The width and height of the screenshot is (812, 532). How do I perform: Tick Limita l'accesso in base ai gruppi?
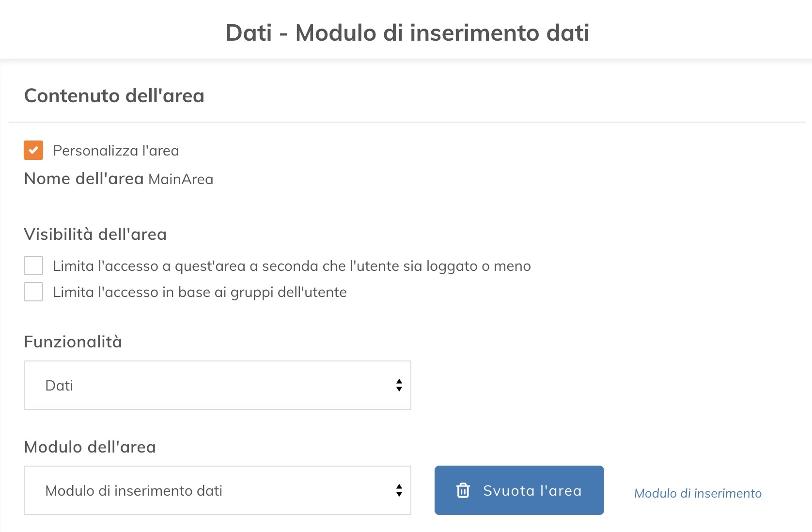pyautogui.click(x=33, y=292)
